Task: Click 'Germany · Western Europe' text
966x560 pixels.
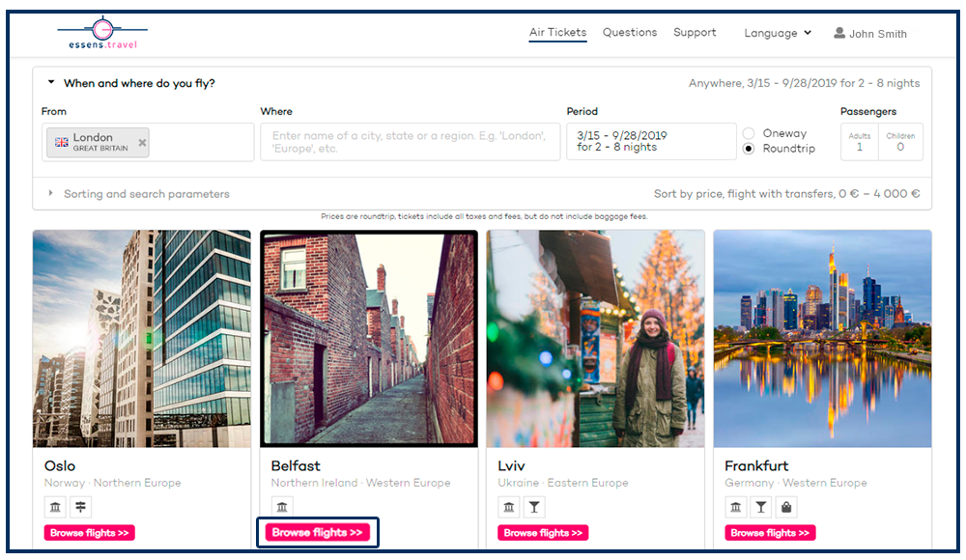Action: pyautogui.click(x=796, y=483)
